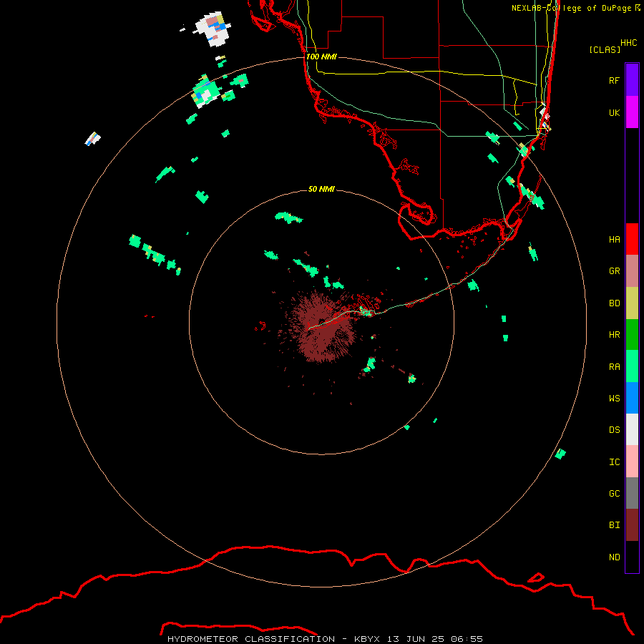Click the '50 NMI' range ring label
Viewport: 644px width, 644px height.
coord(321,189)
